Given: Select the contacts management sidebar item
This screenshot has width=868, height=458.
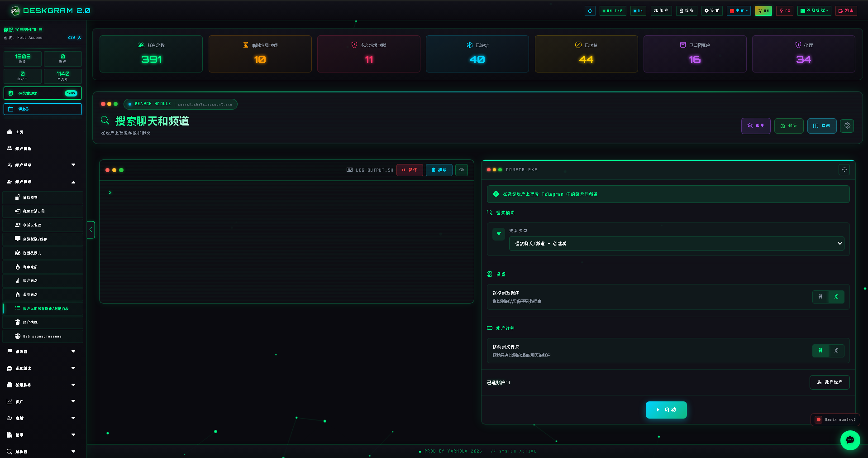Looking at the screenshot, I should (43, 225).
